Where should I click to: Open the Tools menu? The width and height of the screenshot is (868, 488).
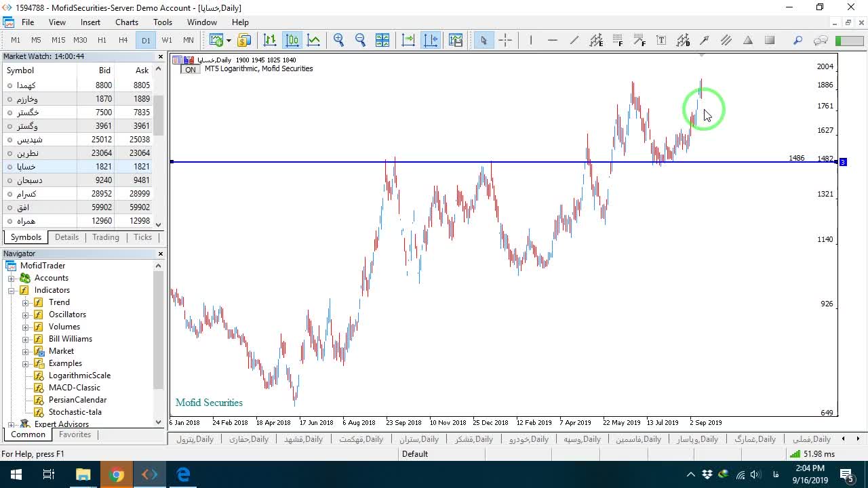163,22
